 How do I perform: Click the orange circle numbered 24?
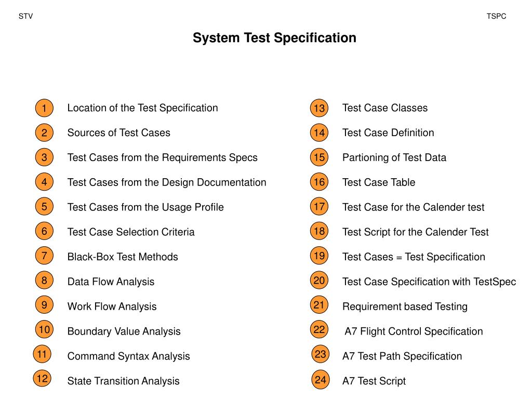tap(320, 380)
